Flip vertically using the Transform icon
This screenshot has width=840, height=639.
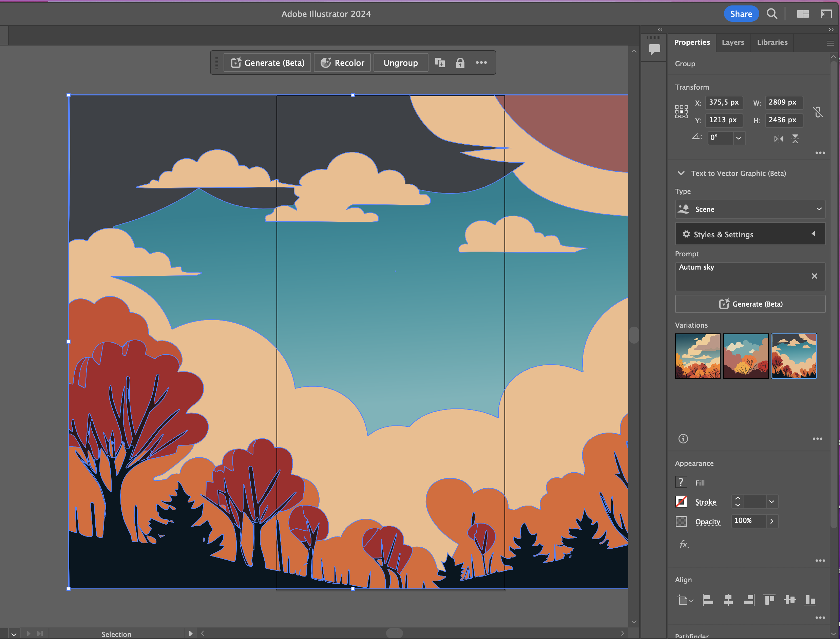[x=795, y=139]
